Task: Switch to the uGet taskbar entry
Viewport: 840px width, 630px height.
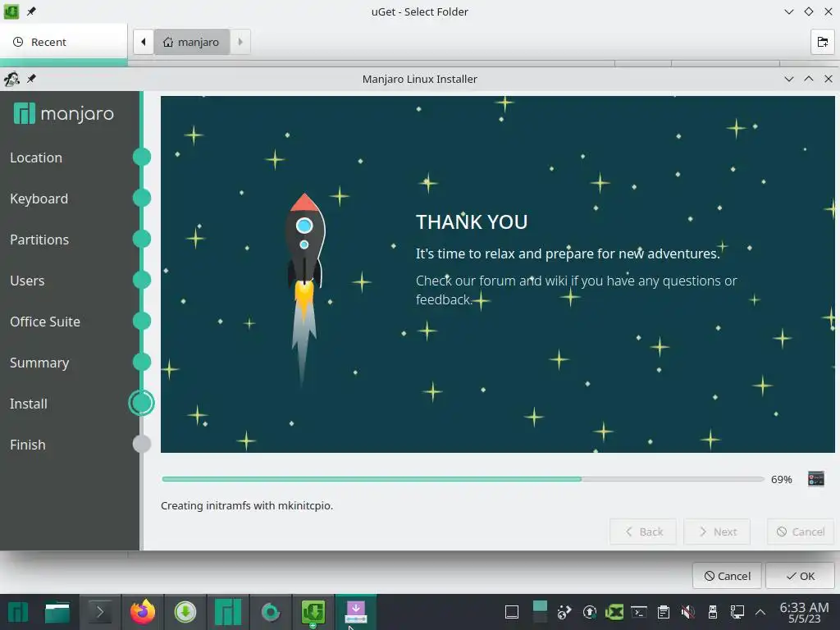Action: coord(313,612)
